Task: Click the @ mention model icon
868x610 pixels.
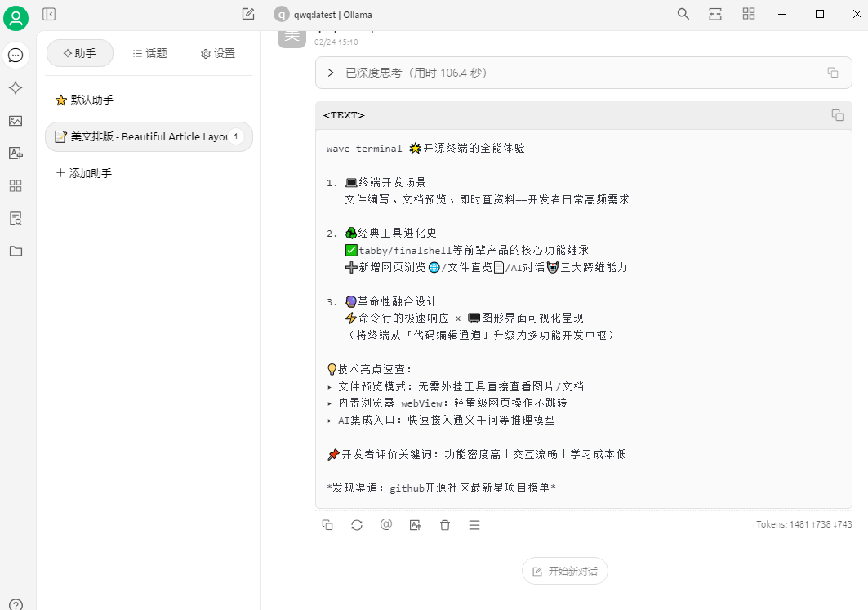Action: (x=386, y=525)
